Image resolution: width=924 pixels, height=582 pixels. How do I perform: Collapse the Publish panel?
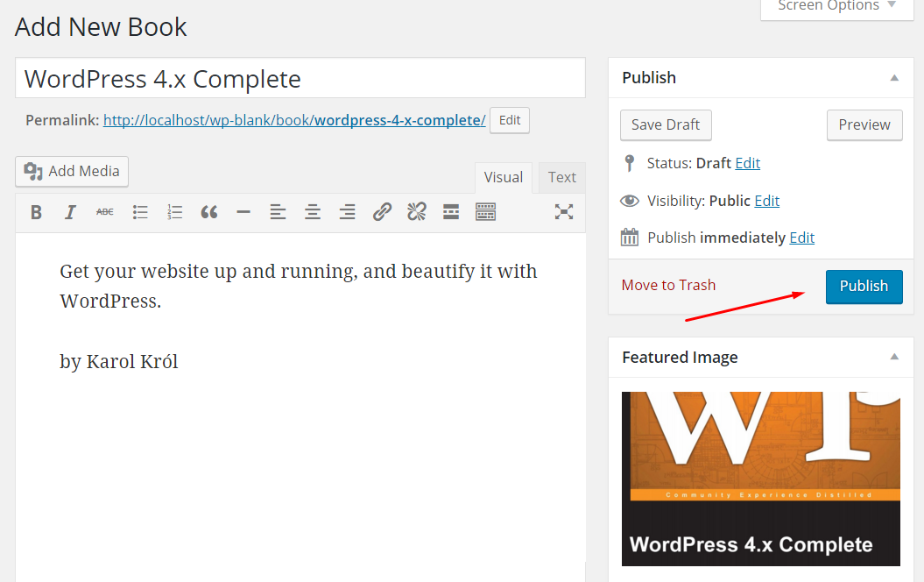pyautogui.click(x=894, y=78)
